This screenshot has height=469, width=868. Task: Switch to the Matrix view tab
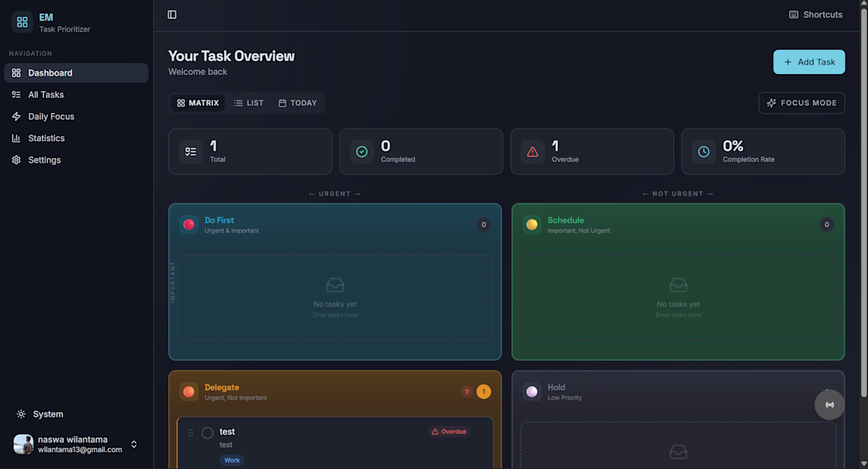[197, 103]
